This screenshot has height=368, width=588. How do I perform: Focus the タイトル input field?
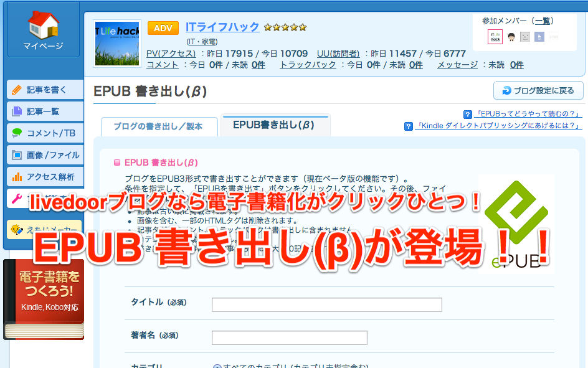[x=326, y=304]
